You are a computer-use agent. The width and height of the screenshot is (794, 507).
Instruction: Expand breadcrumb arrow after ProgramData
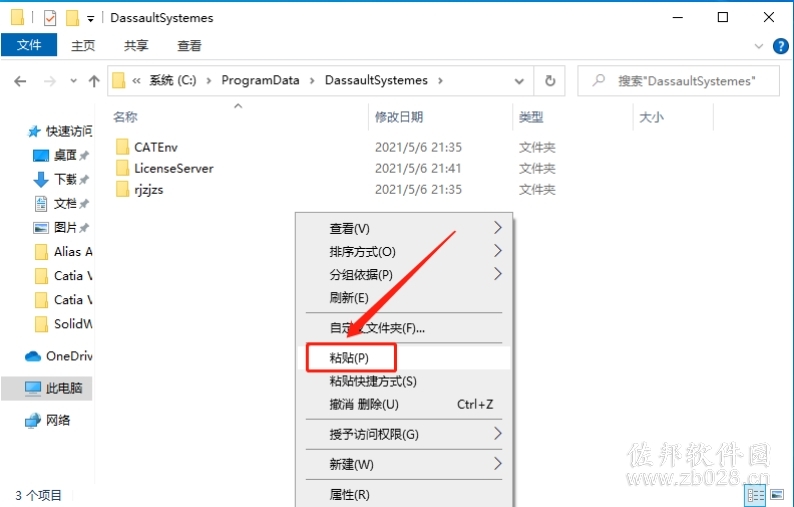[x=312, y=81]
